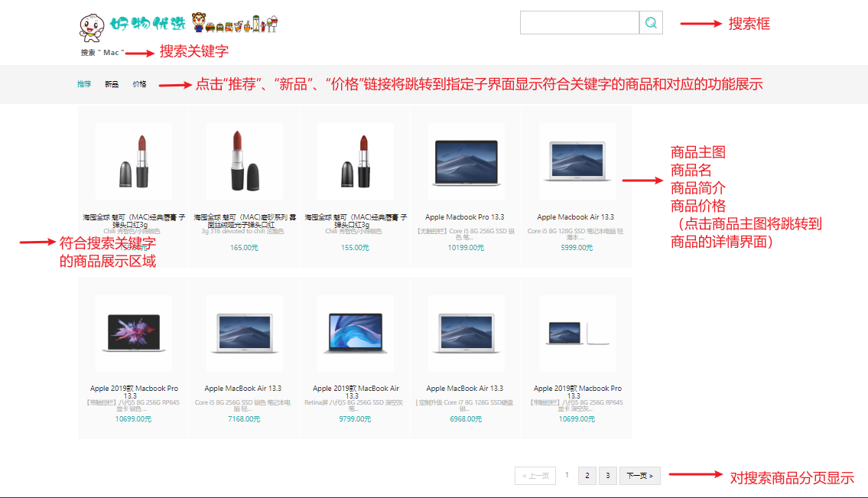Viewport: 868px width, 498px height.
Task: Open the 165.00元 MAC lipstick image
Action: (245, 161)
